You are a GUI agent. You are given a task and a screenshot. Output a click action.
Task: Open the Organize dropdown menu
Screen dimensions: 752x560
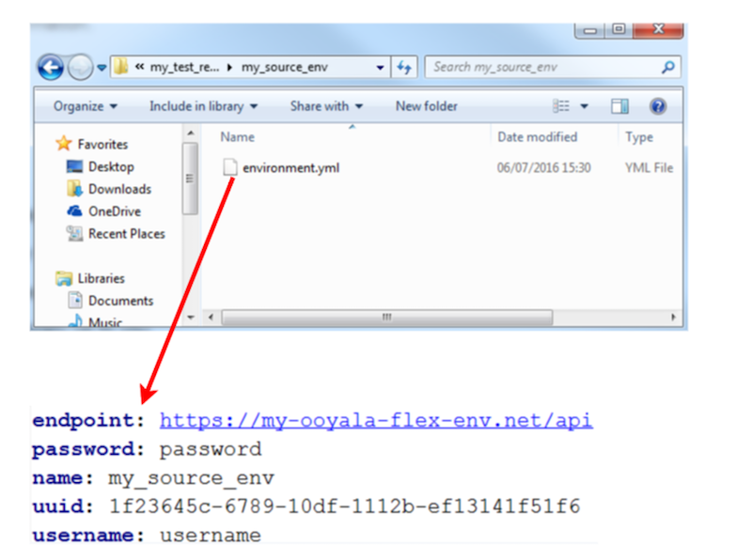(x=82, y=105)
